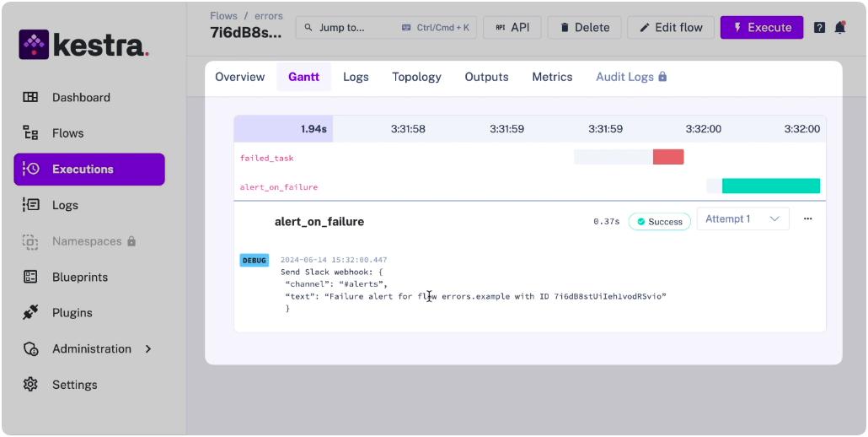This screenshot has width=868, height=437.
Task: Switch to the Overview tab
Action: (239, 77)
